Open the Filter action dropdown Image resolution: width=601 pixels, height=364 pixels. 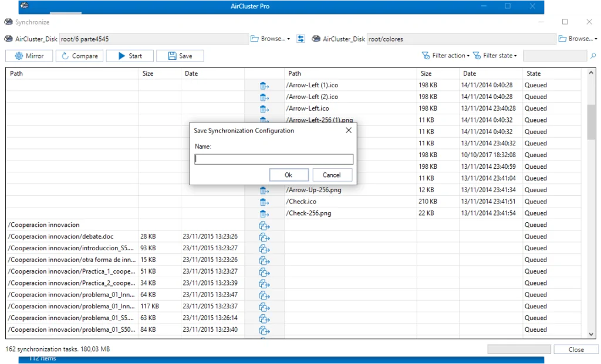click(445, 56)
